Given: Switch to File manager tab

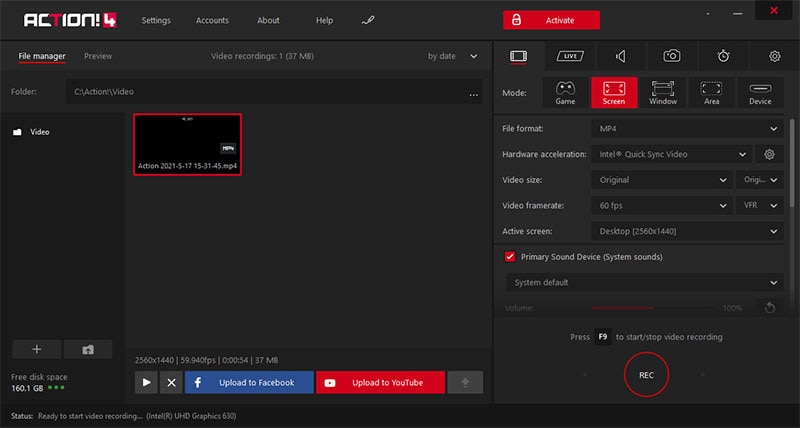Looking at the screenshot, I should 42,56.
